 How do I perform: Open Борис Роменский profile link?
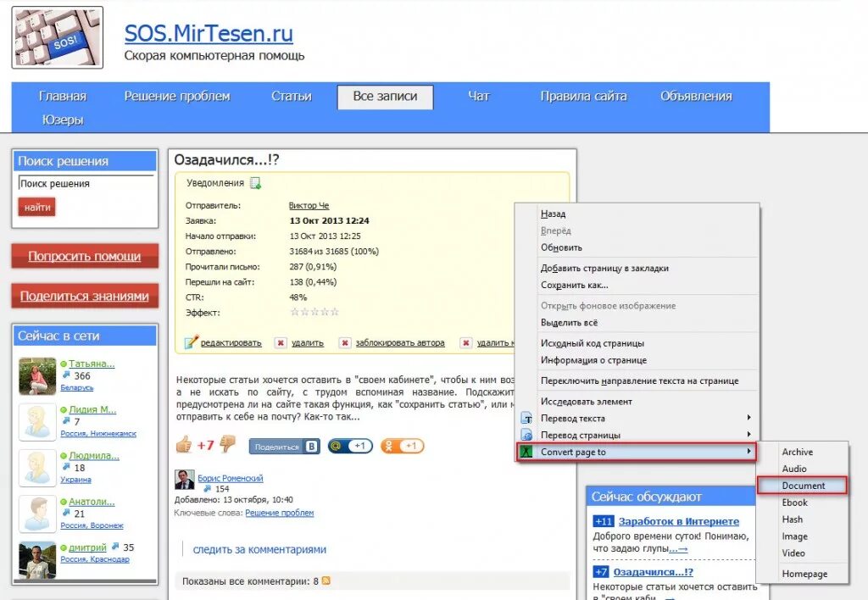tap(231, 478)
